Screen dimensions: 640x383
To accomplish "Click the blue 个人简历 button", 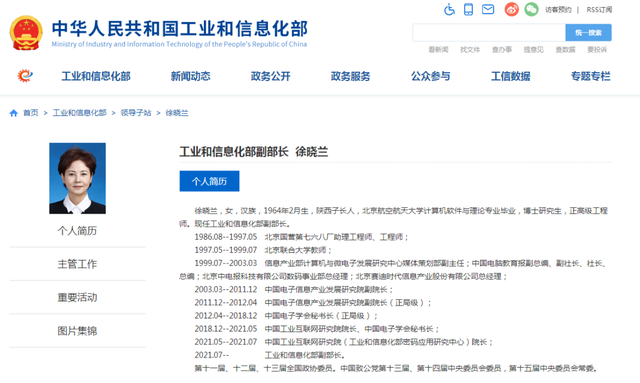I will point(209,181).
